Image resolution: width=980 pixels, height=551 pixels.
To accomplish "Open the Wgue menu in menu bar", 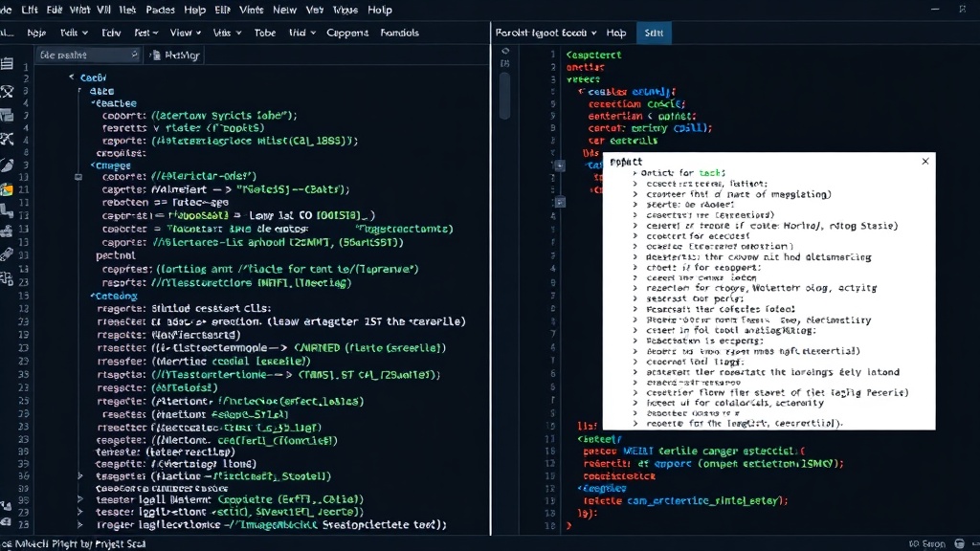I will pyautogui.click(x=345, y=10).
